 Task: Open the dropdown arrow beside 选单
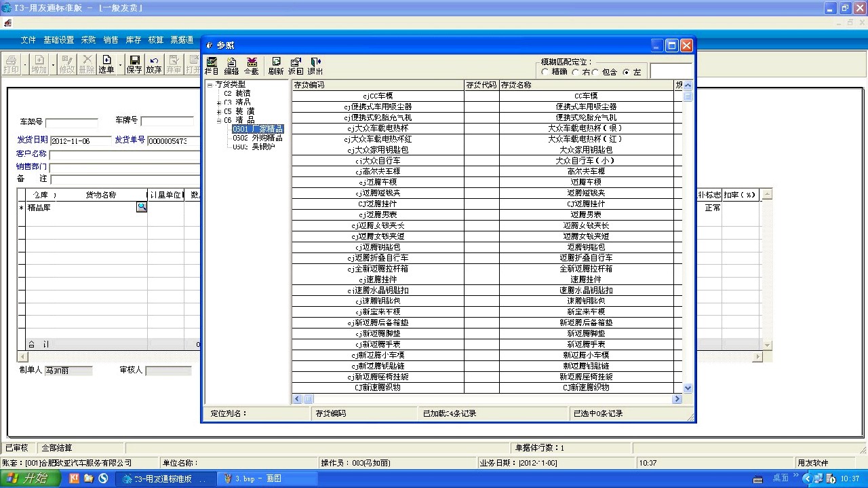(121, 65)
